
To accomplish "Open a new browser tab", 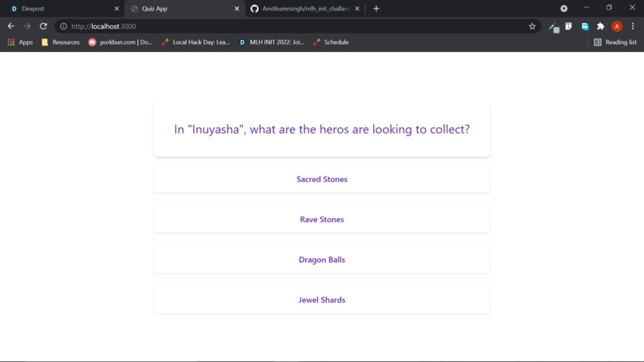I will (x=376, y=9).
